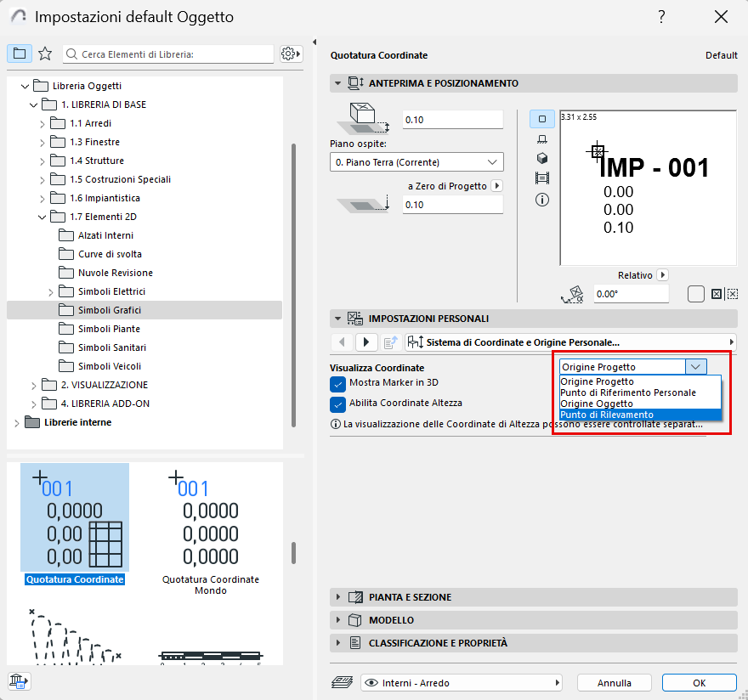Click Annulla to cancel
The height and width of the screenshot is (700, 748).
614,683
